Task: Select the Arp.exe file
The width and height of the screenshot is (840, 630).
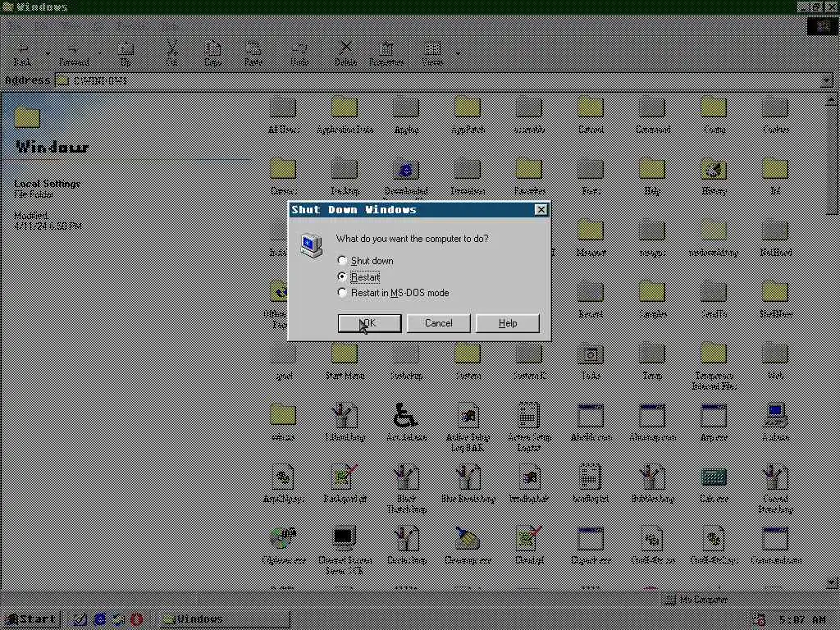Action: [x=714, y=422]
